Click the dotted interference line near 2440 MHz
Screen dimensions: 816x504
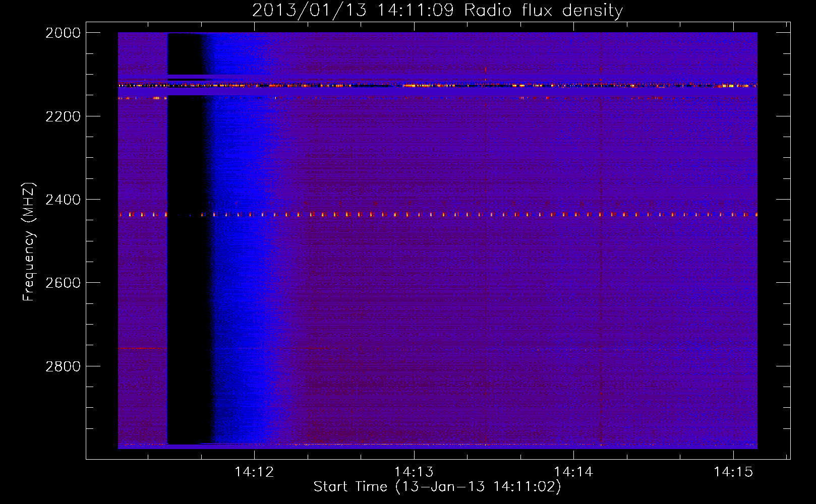(438, 215)
